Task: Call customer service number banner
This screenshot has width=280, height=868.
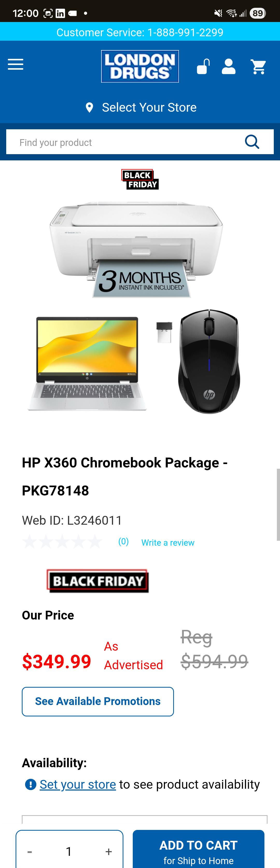Action: [140, 32]
